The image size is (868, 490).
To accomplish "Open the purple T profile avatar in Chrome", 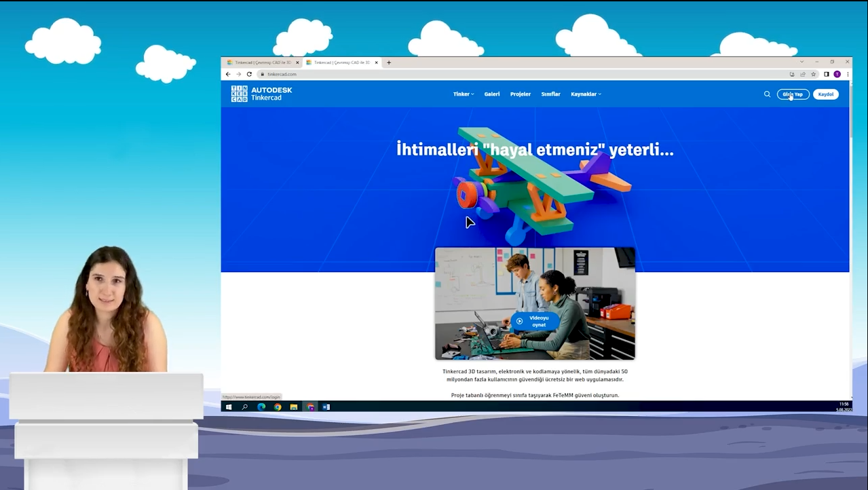I will tap(837, 74).
